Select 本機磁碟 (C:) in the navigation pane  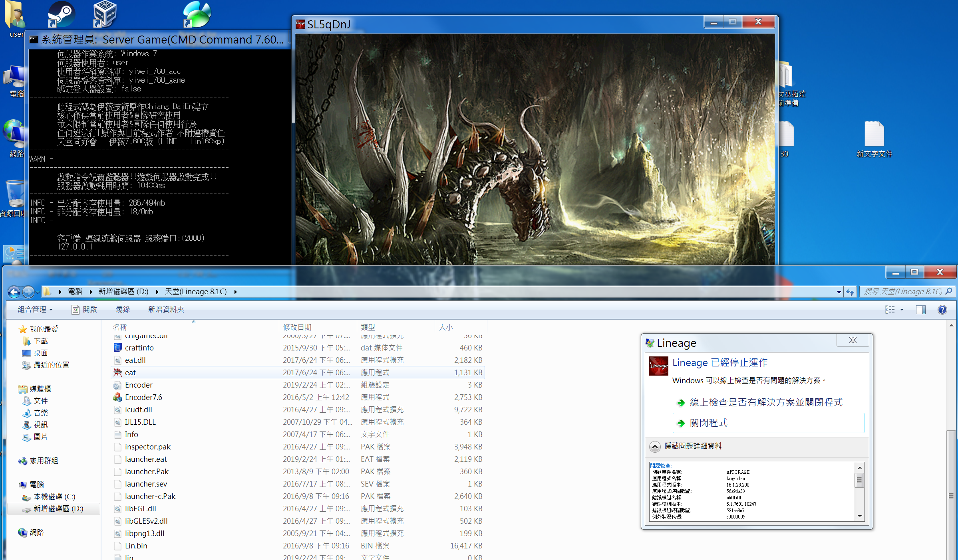tap(54, 497)
